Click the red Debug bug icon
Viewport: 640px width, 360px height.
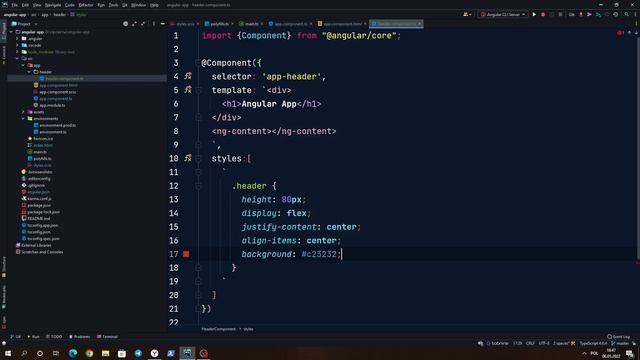[543, 14]
